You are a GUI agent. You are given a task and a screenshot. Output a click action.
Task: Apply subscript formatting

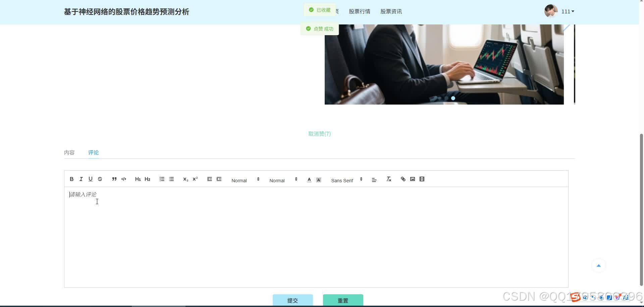185,179
